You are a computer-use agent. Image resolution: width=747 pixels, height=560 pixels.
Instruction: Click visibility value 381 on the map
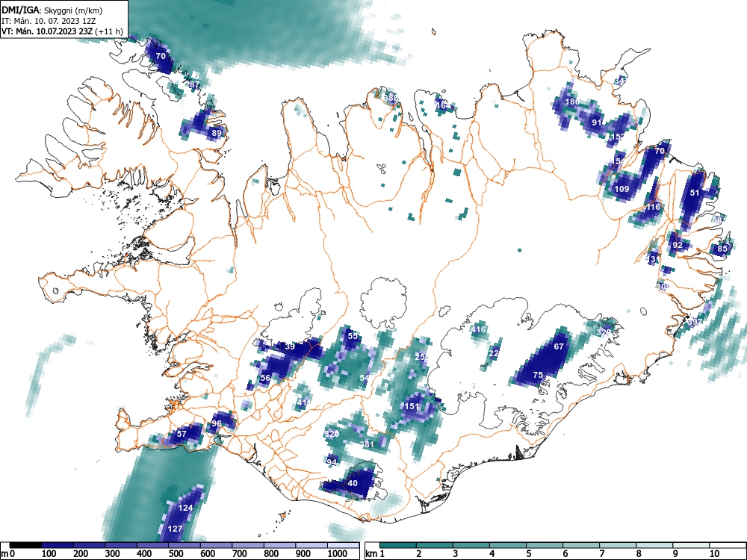pyautogui.click(x=368, y=444)
